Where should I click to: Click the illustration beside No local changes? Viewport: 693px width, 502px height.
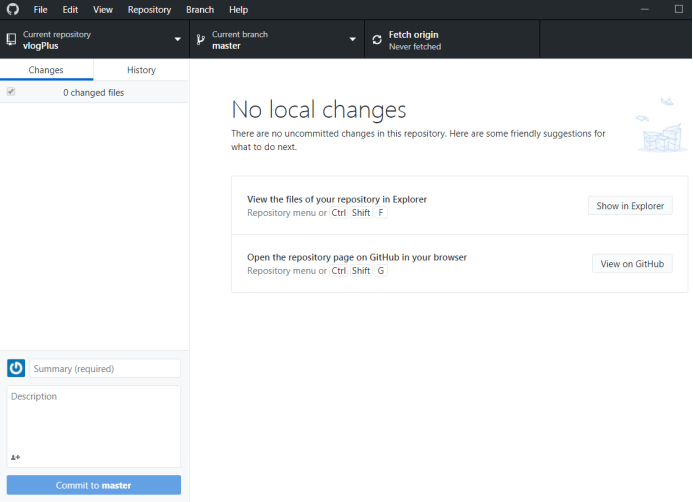coord(661,125)
